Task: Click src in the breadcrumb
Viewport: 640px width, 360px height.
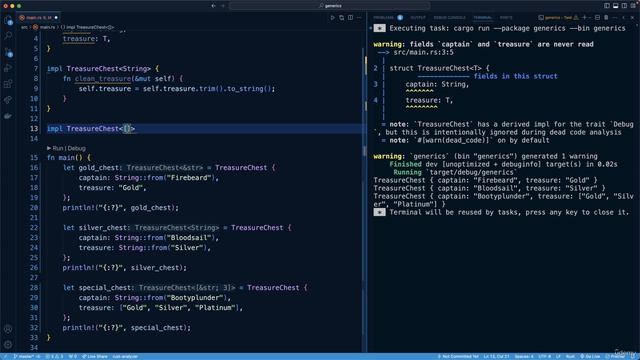Action: pos(24,27)
